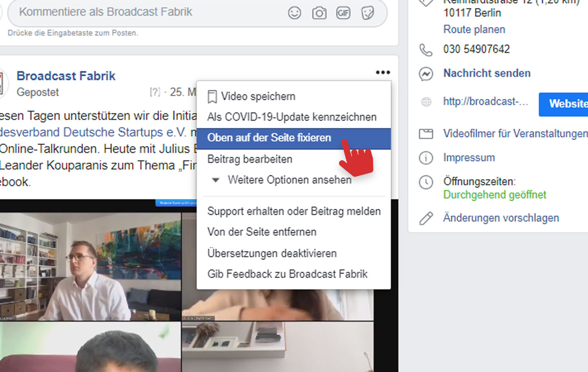
Task: Click the category icon beside Videofilmer
Action: tap(426, 134)
